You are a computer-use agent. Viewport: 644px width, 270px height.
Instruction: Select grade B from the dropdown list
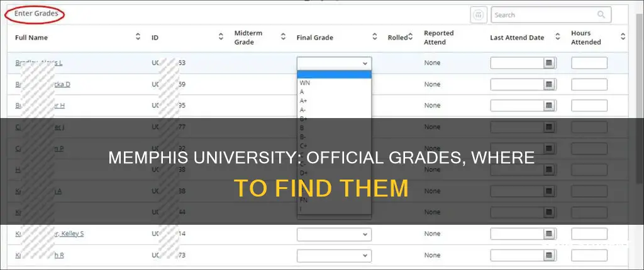(302, 128)
